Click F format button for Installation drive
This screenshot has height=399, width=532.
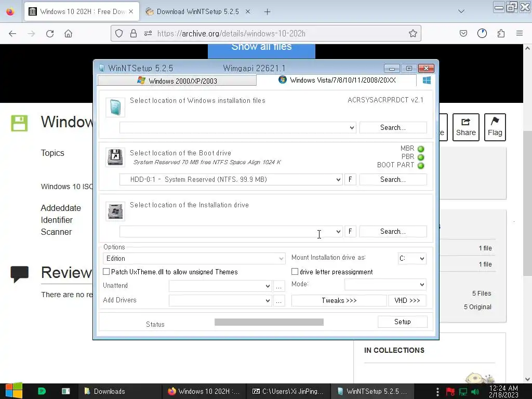(x=350, y=231)
